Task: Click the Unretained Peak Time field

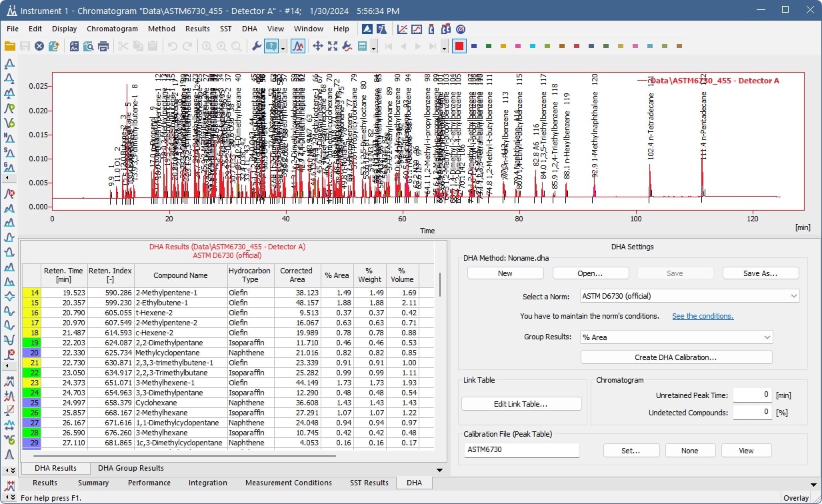Action: pyautogui.click(x=753, y=395)
